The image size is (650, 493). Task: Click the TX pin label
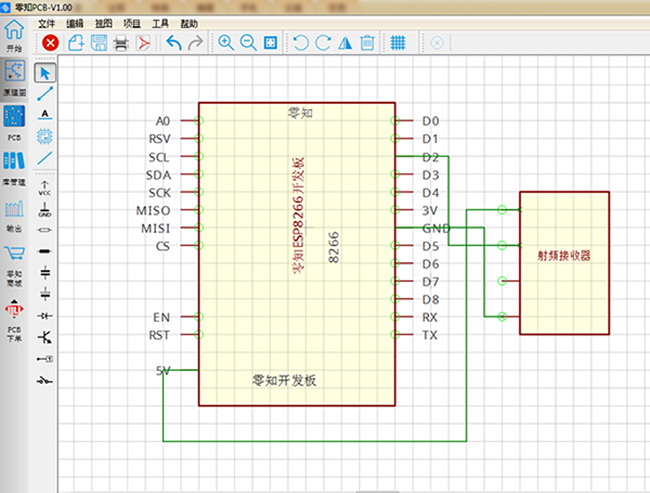pyautogui.click(x=430, y=335)
